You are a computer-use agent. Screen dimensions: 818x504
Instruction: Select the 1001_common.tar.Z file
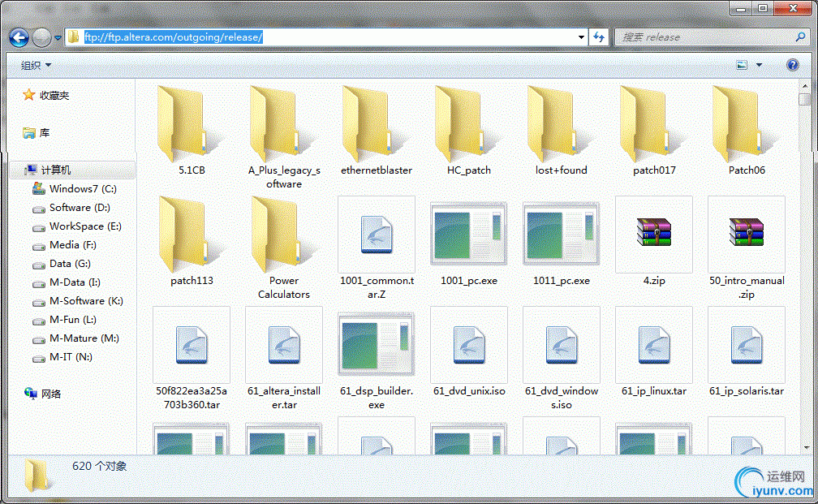coord(377,248)
